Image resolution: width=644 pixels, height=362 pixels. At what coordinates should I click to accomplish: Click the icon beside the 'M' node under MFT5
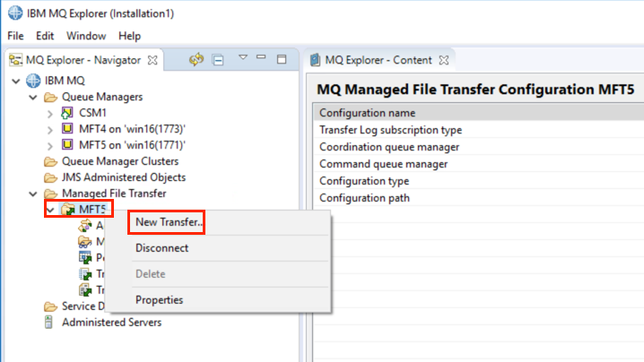pos(84,242)
